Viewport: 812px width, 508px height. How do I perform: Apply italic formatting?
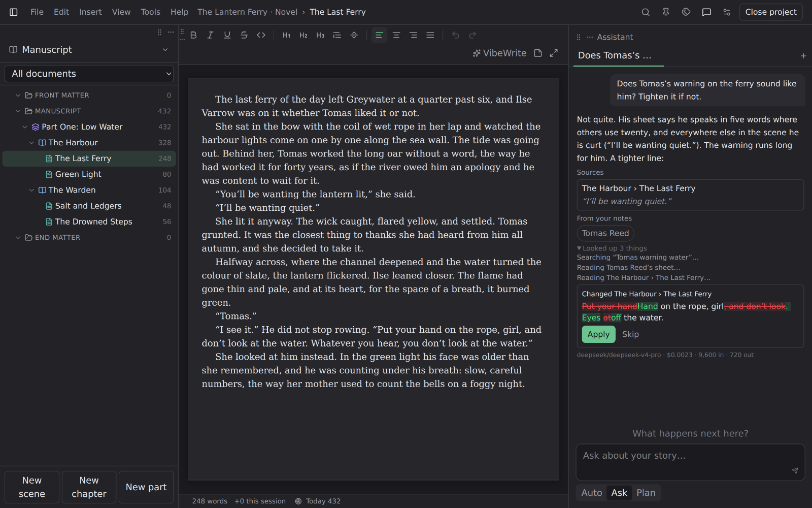point(210,35)
